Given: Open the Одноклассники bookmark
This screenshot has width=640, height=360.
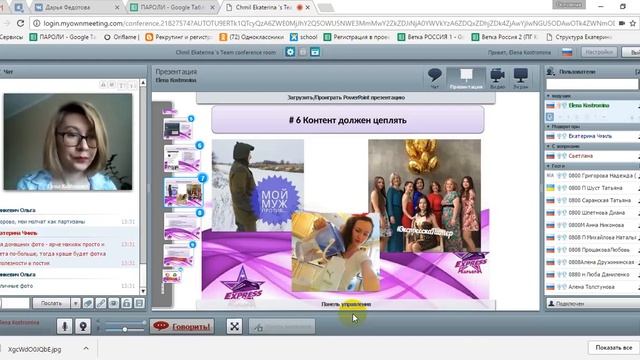Looking at the screenshot, I should (x=251, y=37).
